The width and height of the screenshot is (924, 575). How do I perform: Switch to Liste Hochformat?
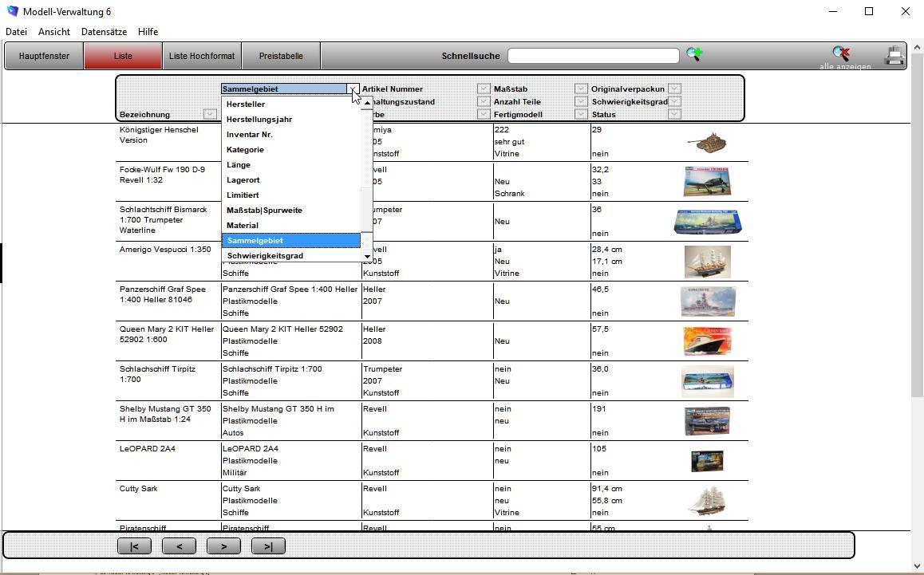point(202,56)
